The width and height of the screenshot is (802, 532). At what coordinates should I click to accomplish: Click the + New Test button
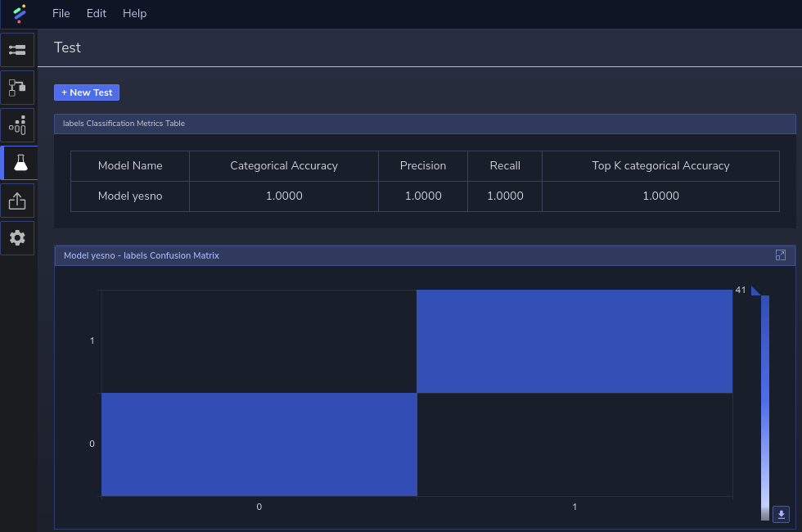pos(87,92)
